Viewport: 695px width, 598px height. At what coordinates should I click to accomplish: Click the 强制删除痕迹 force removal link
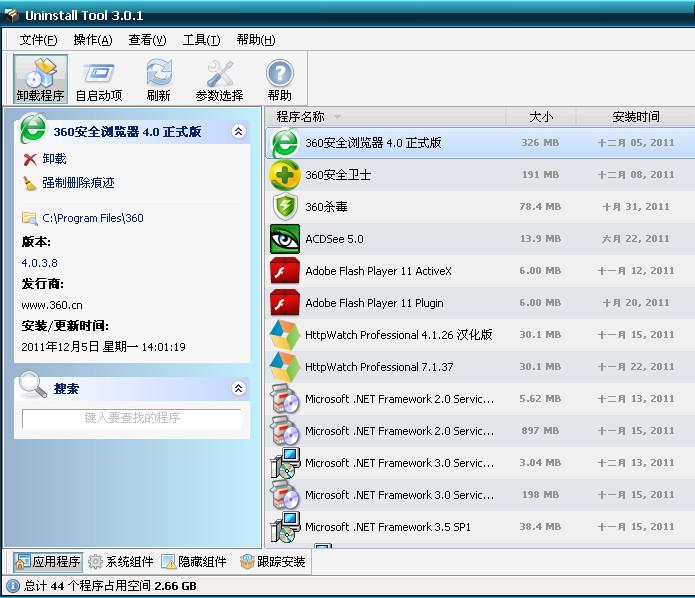(x=78, y=183)
